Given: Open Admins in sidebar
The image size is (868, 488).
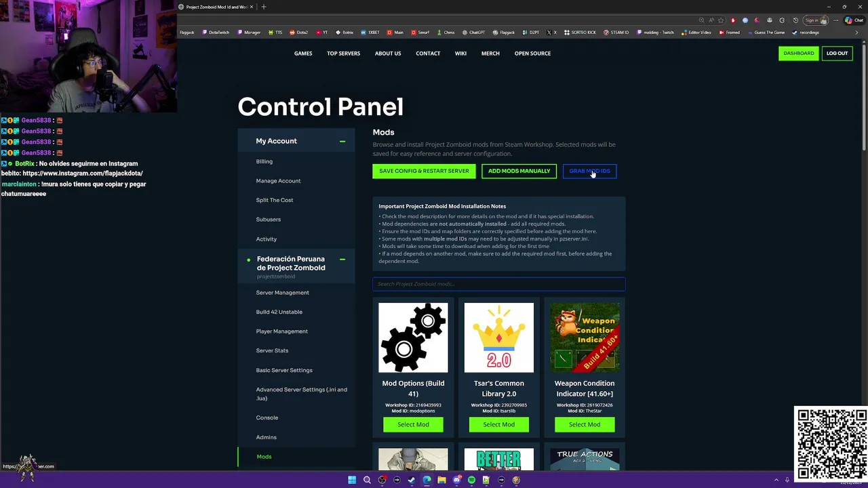Looking at the screenshot, I should coord(266,437).
